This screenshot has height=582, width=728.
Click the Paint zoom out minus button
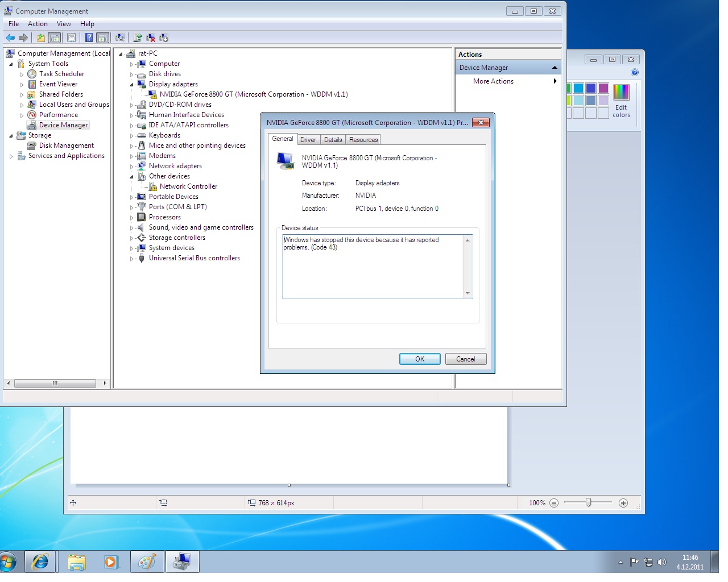click(x=554, y=503)
